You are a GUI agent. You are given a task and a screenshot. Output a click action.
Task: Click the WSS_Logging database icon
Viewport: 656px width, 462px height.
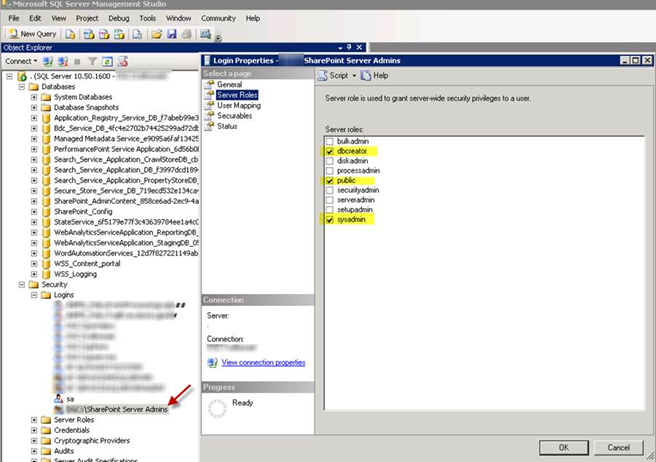pyautogui.click(x=46, y=275)
